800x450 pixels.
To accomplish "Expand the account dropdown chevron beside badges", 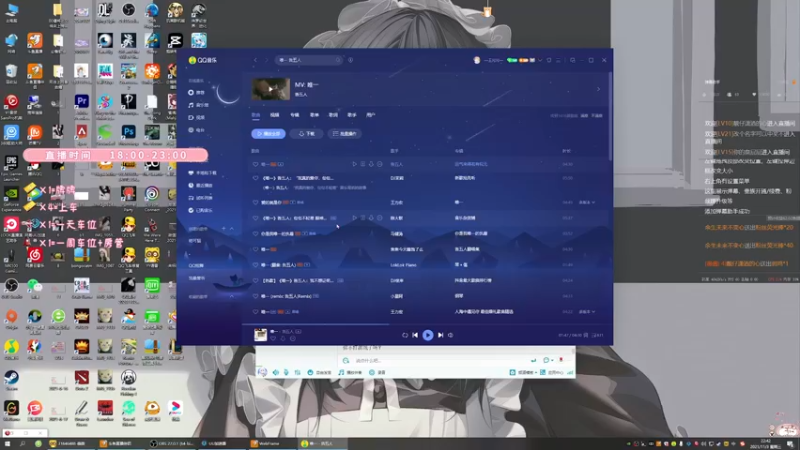I will coord(540,60).
